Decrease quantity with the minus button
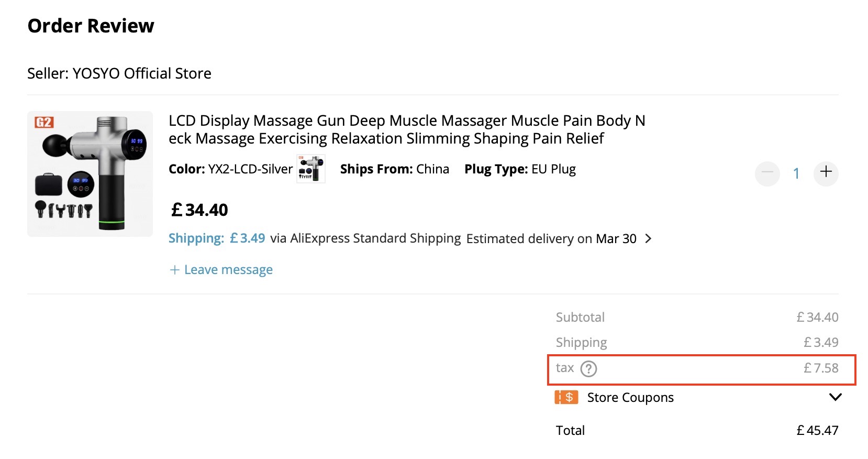This screenshot has width=868, height=459. pos(767,173)
